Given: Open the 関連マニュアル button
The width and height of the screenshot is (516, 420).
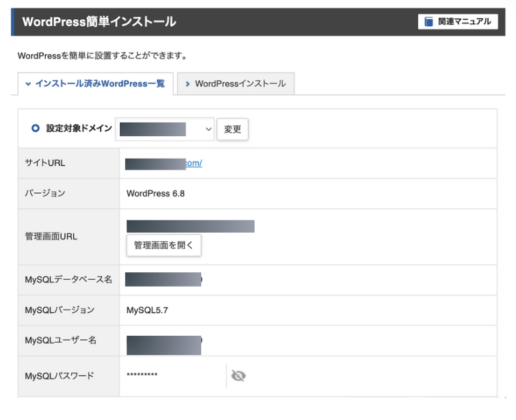Looking at the screenshot, I should click(x=458, y=22).
